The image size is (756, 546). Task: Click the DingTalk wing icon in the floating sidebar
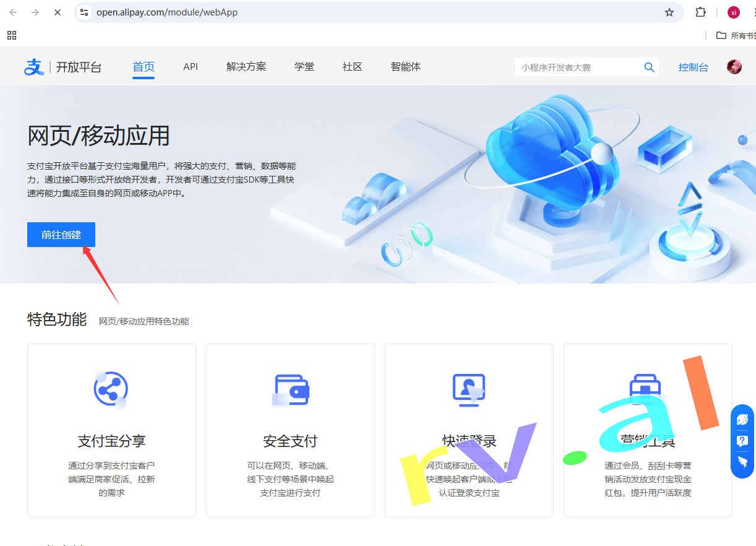click(x=742, y=462)
